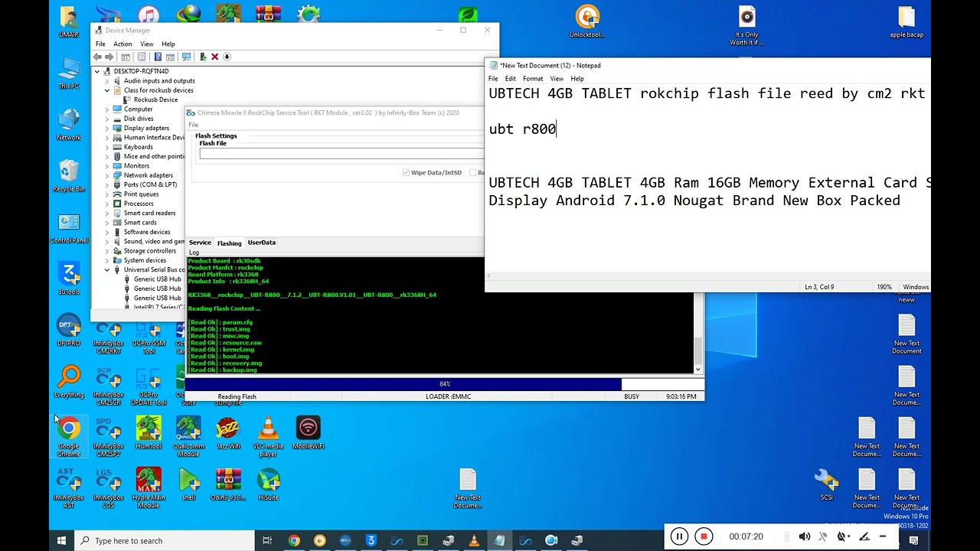
Task: Open HumTool desktop icon
Action: point(149,433)
